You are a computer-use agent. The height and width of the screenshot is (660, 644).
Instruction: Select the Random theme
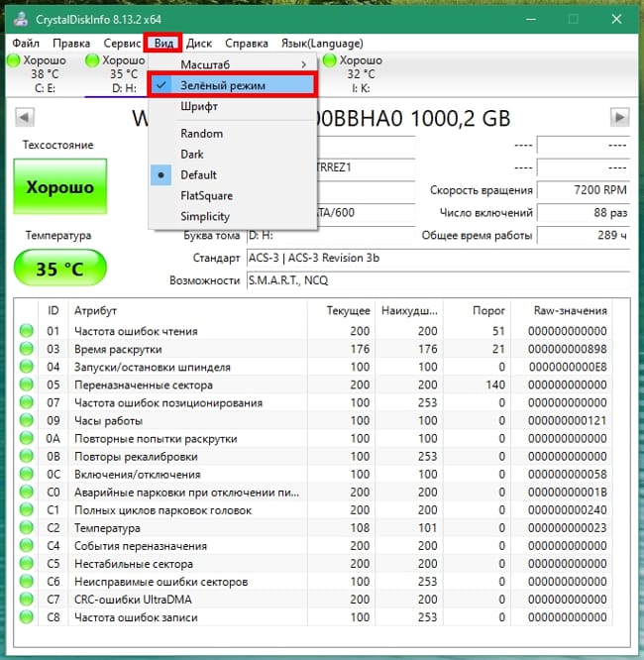[233, 134]
